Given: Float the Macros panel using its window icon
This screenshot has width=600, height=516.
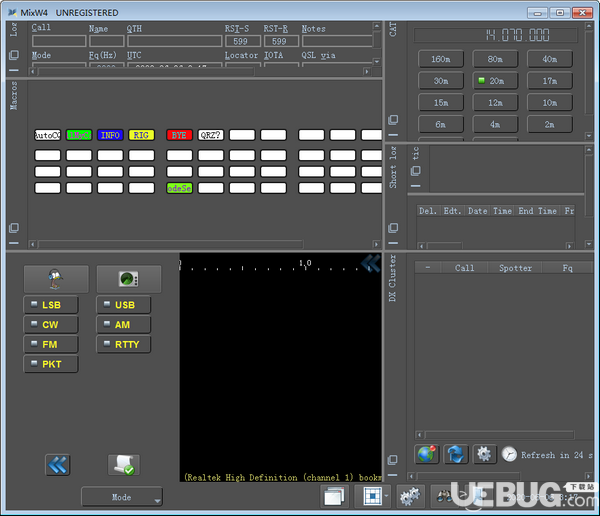Looking at the screenshot, I should 14,228.
